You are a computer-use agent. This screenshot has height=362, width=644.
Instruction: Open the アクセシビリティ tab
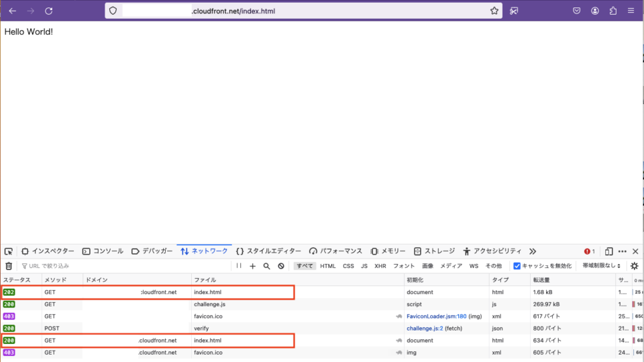tap(492, 251)
